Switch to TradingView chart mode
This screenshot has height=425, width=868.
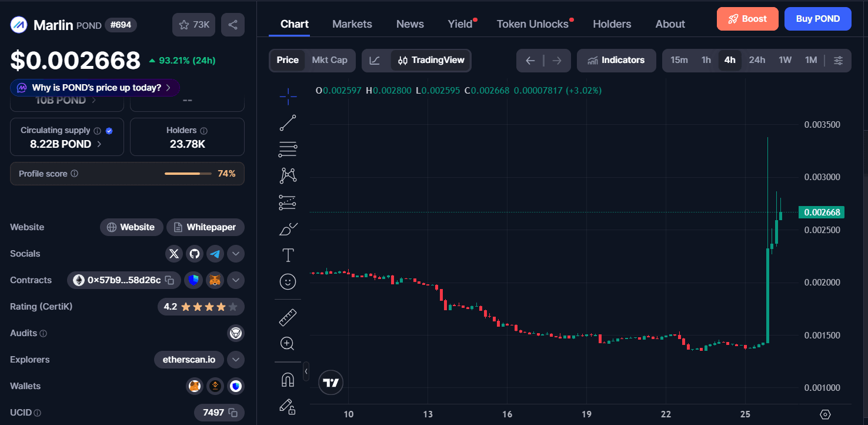[431, 60]
